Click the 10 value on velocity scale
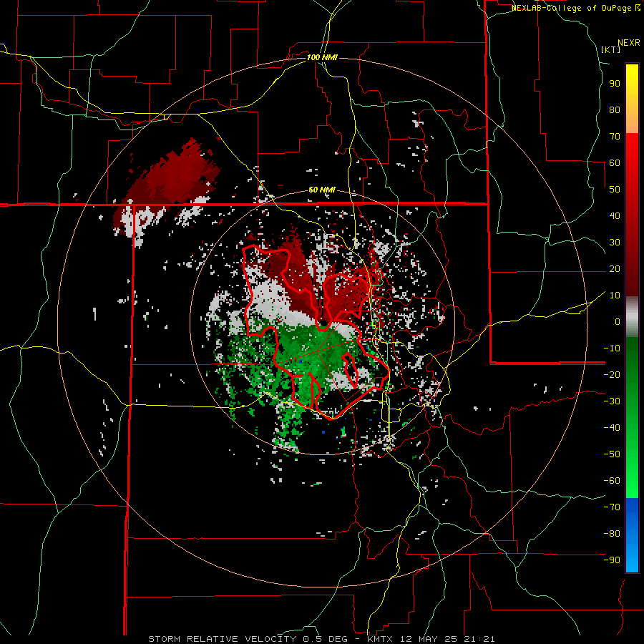The height and width of the screenshot is (644, 644). 615,296
